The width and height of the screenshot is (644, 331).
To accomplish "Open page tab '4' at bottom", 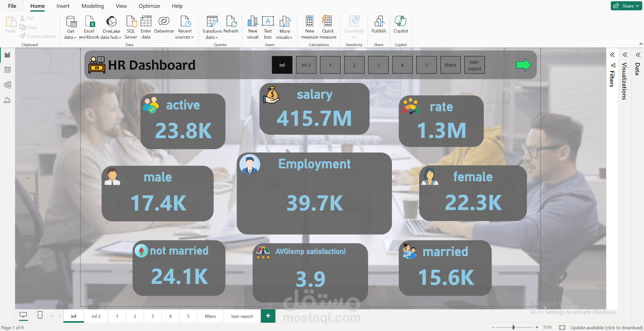I will tap(170, 316).
